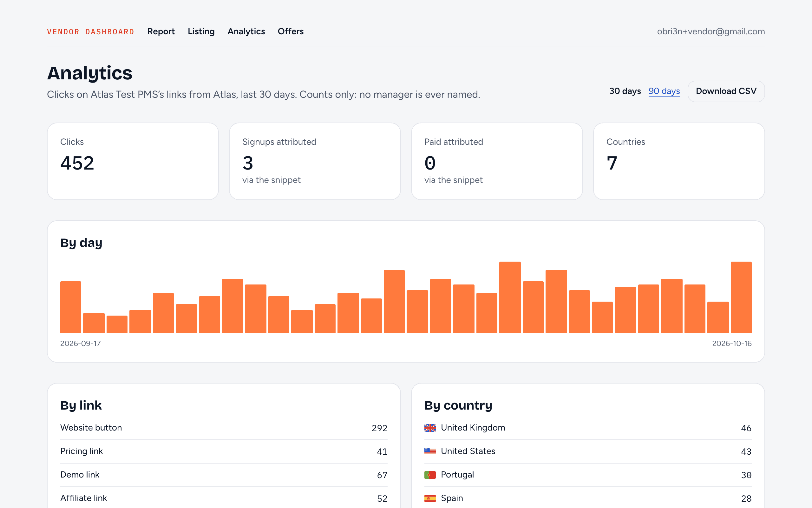
Task: Switch to the 90 days range
Action: pyautogui.click(x=664, y=91)
